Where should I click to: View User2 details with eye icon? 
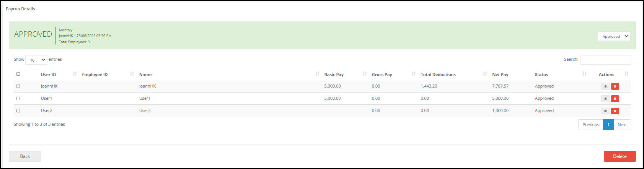(605, 111)
